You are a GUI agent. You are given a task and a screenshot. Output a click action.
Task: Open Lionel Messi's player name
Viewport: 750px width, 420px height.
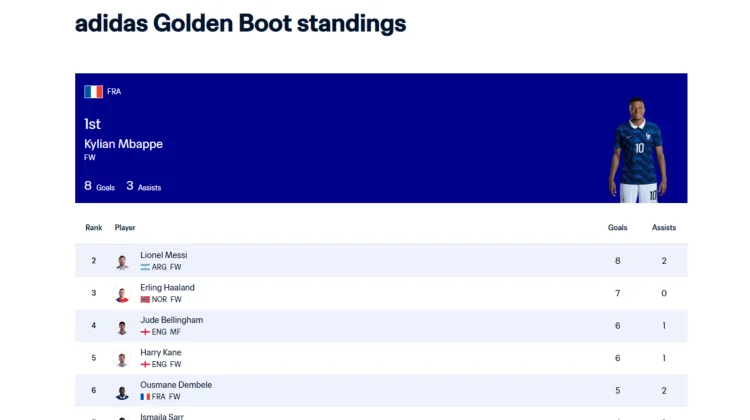tap(164, 255)
